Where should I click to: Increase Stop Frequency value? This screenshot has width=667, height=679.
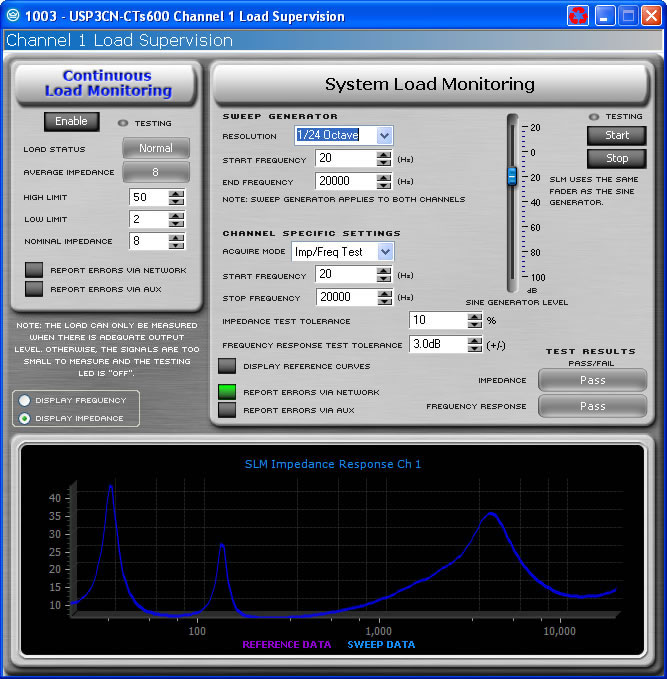(385, 293)
